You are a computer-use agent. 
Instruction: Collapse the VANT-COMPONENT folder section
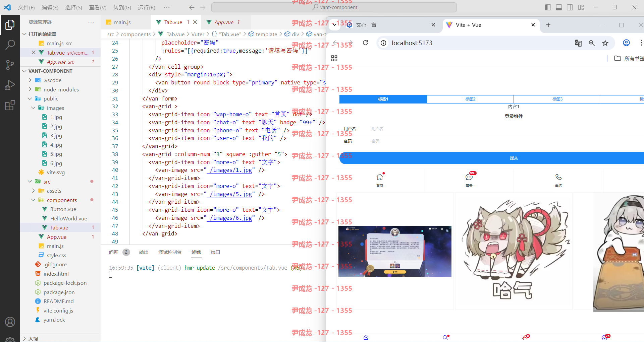(x=24, y=71)
